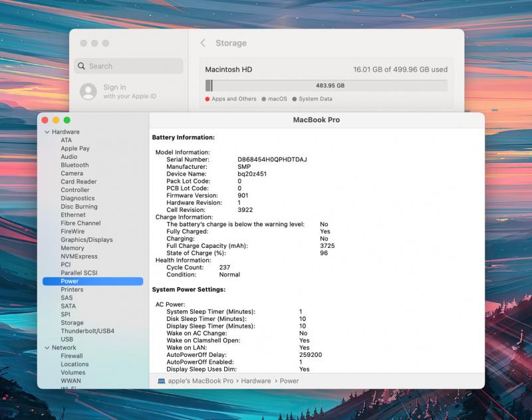
Task: Click back chevron in Storage window
Action: [203, 43]
